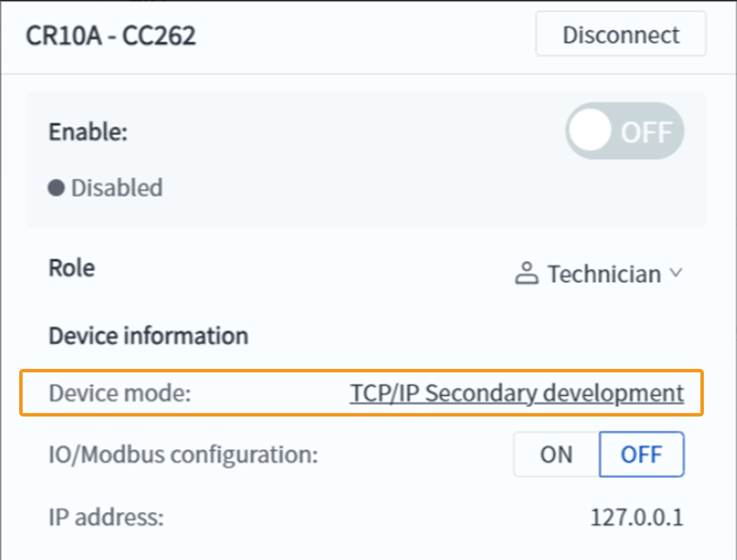Click the IP address label
The image size is (737, 560).
(106, 516)
